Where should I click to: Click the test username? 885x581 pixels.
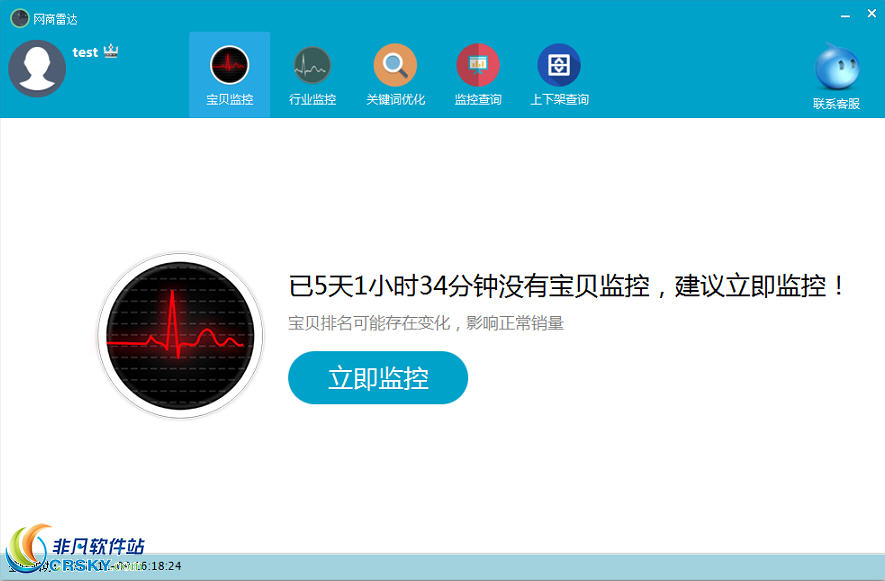85,53
